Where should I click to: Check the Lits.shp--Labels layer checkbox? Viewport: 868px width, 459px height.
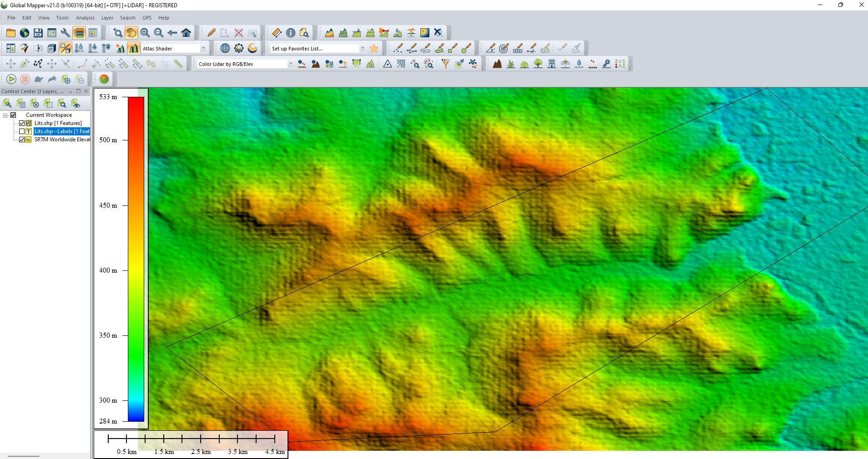pos(21,131)
